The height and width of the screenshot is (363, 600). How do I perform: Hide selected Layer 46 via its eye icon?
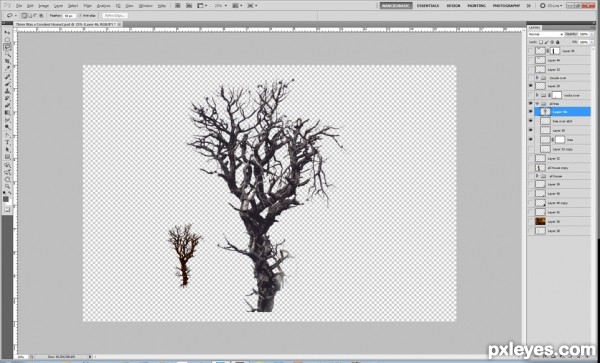(530, 112)
